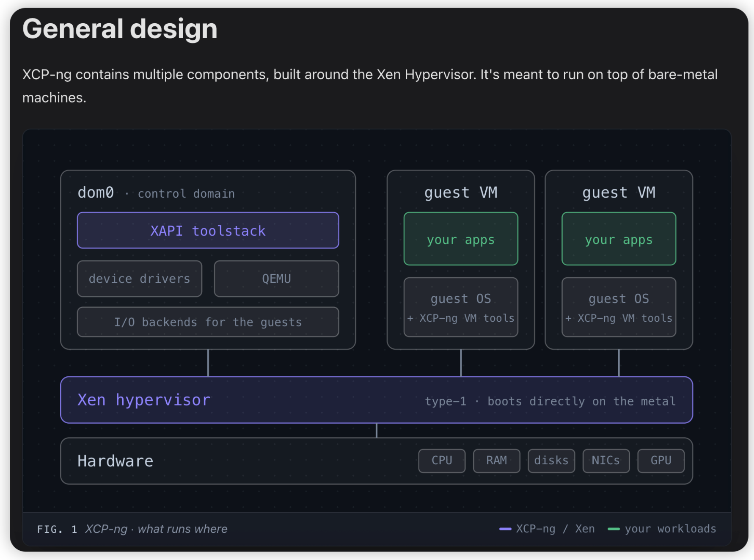Pick the "I/O backends for the guests" box
This screenshot has height=560, width=754.
click(x=208, y=322)
